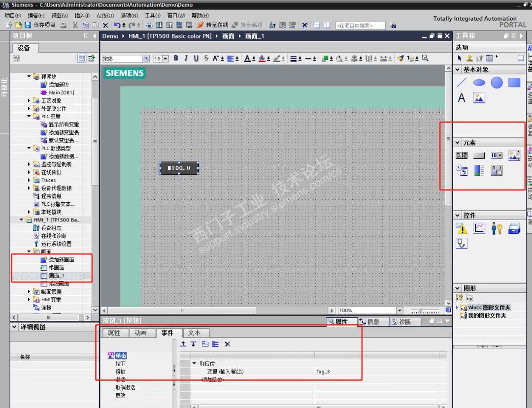
Task: Open the 项目(P) menu
Action: (13, 16)
